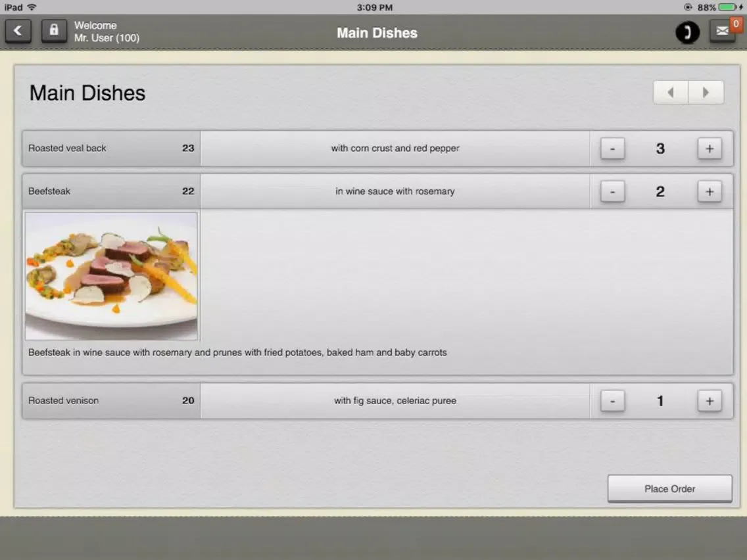
Task: Go to next menu page arrow
Action: (x=706, y=93)
